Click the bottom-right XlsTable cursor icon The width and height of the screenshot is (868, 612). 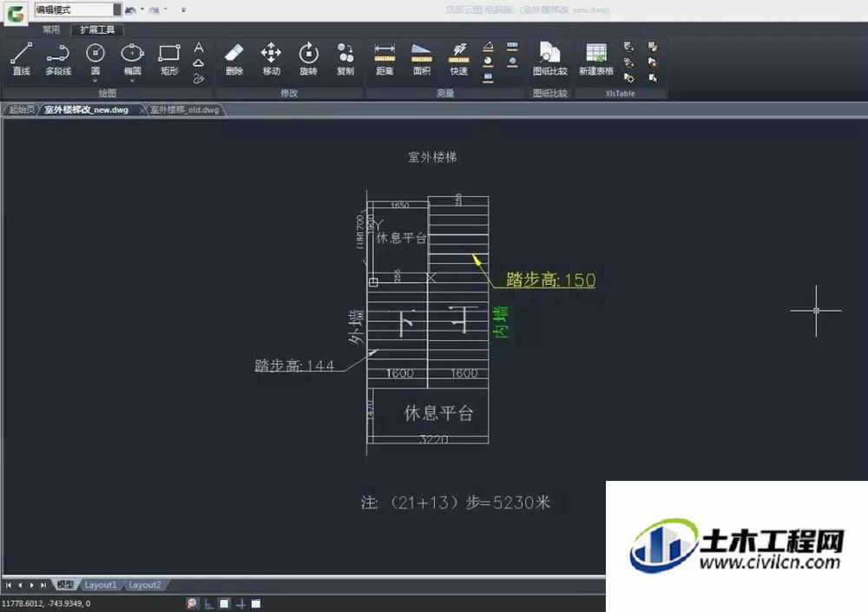[654, 78]
